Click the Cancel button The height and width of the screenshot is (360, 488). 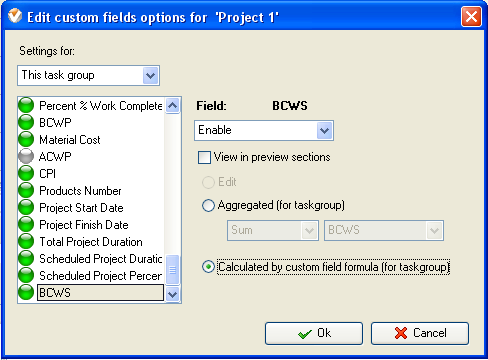420,333
